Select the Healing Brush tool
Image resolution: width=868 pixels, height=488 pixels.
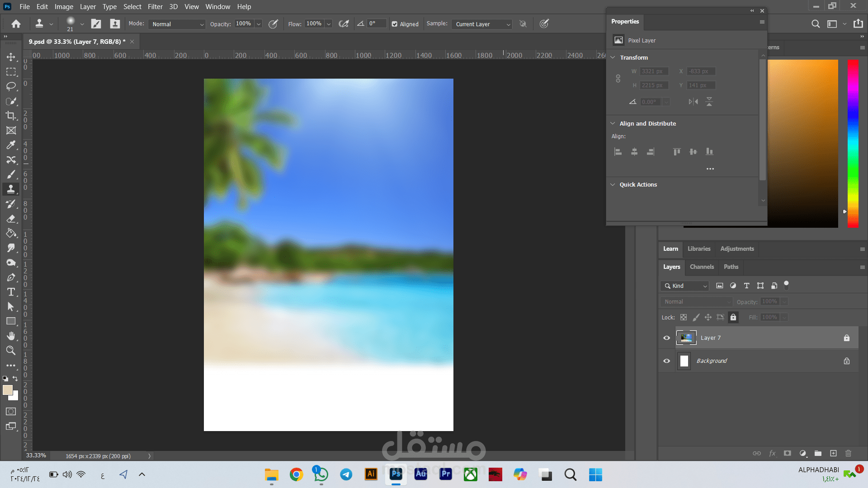pyautogui.click(x=11, y=160)
